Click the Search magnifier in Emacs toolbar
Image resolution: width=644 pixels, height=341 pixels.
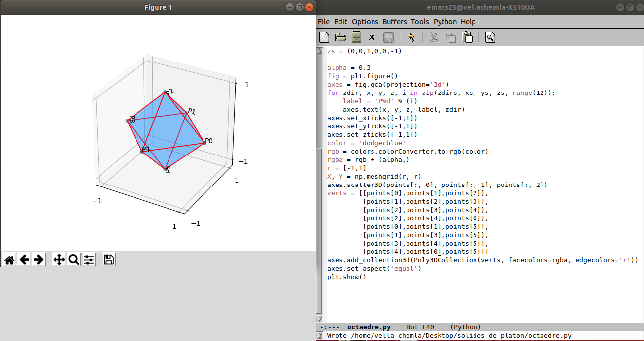point(490,37)
